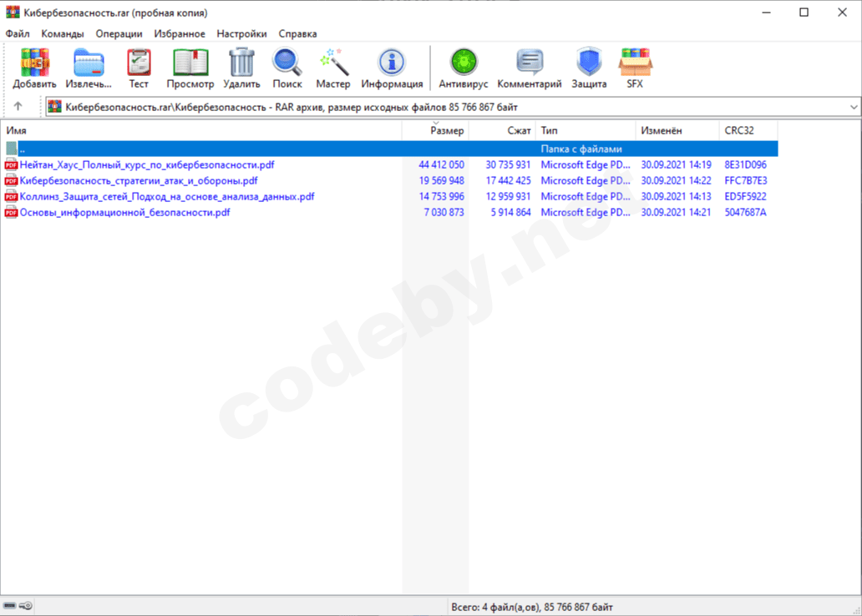Open the Файл menu
Viewport: 862px width, 616px height.
pos(18,33)
